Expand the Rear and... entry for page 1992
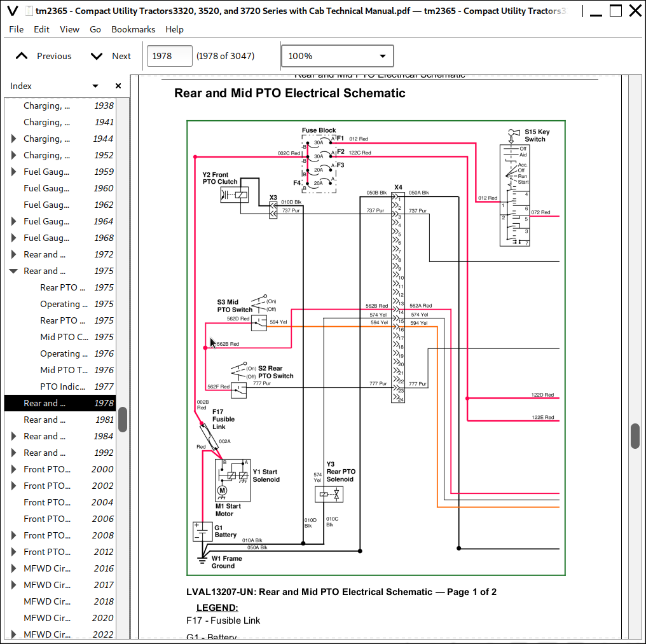 [13, 453]
